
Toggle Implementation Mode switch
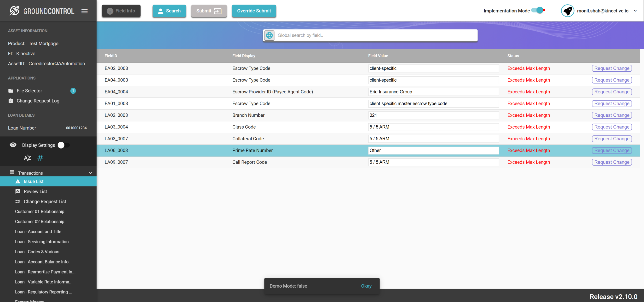tap(539, 11)
